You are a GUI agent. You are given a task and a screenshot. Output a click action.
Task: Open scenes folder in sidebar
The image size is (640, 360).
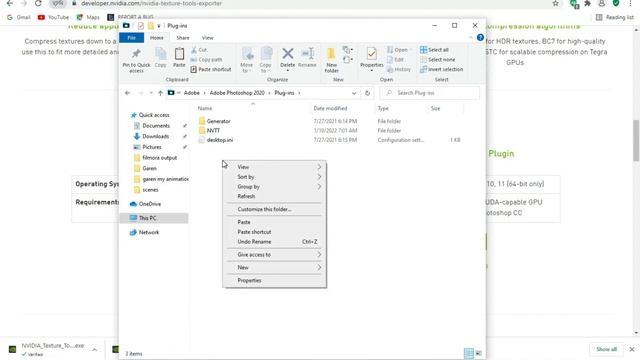tap(146, 190)
